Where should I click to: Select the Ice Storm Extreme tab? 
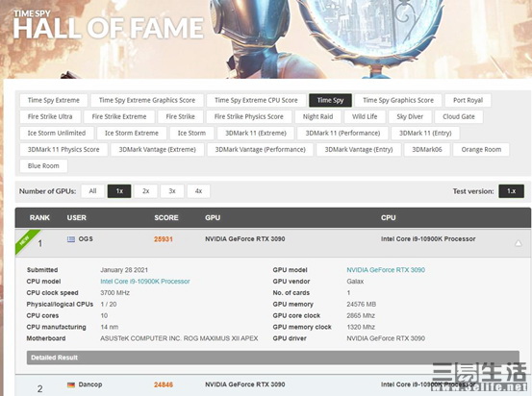(x=132, y=133)
